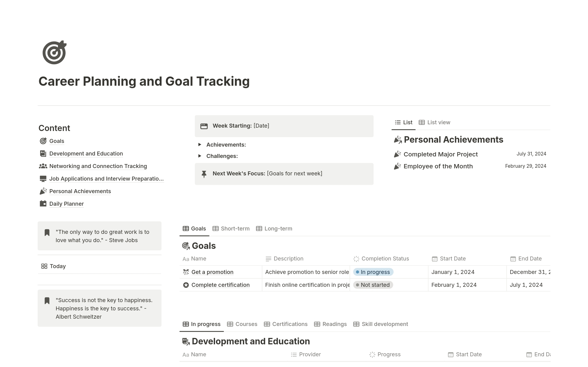The image size is (588, 367).
Task: Expand the Challenges toggle
Action: [200, 156]
